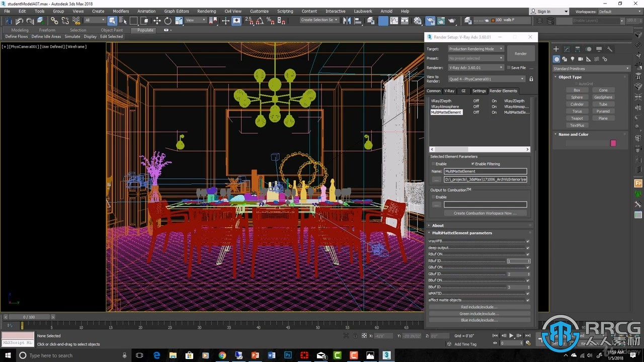Toggle the isMATID checkbox
Image resolution: width=644 pixels, height=362 pixels.
click(x=528, y=294)
